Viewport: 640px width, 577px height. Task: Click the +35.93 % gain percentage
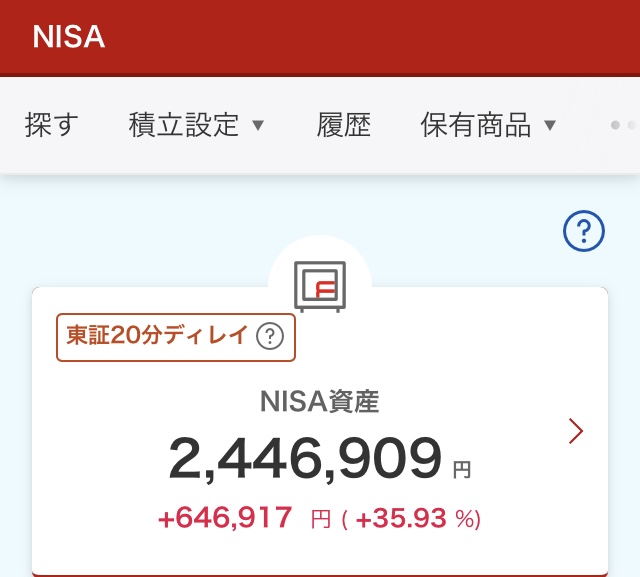(411, 518)
